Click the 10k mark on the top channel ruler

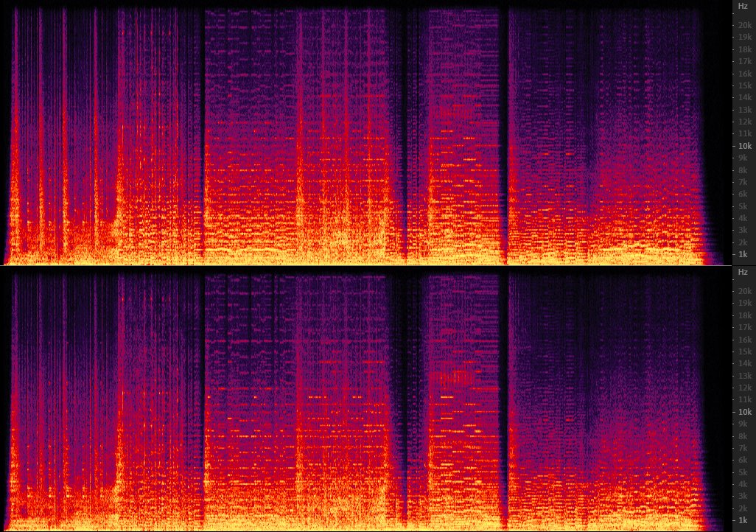click(x=743, y=146)
